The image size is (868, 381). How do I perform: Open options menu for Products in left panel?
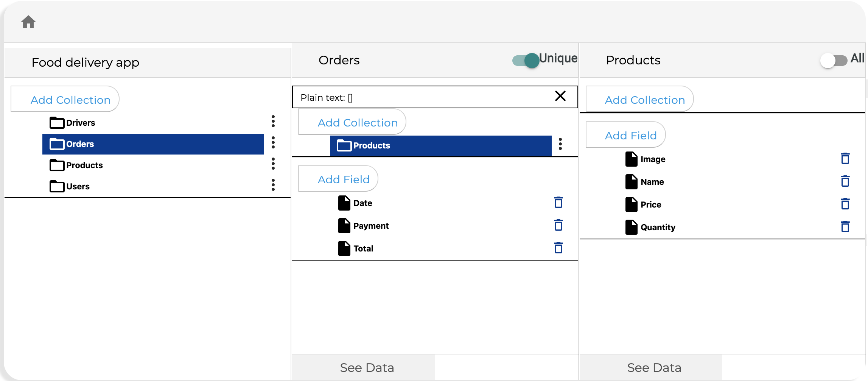pyautogui.click(x=273, y=164)
